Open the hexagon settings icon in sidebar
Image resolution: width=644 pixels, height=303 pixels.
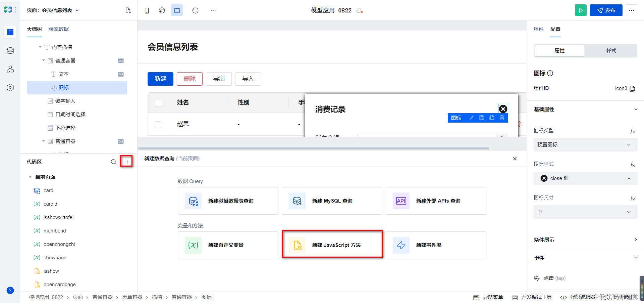[x=10, y=88]
